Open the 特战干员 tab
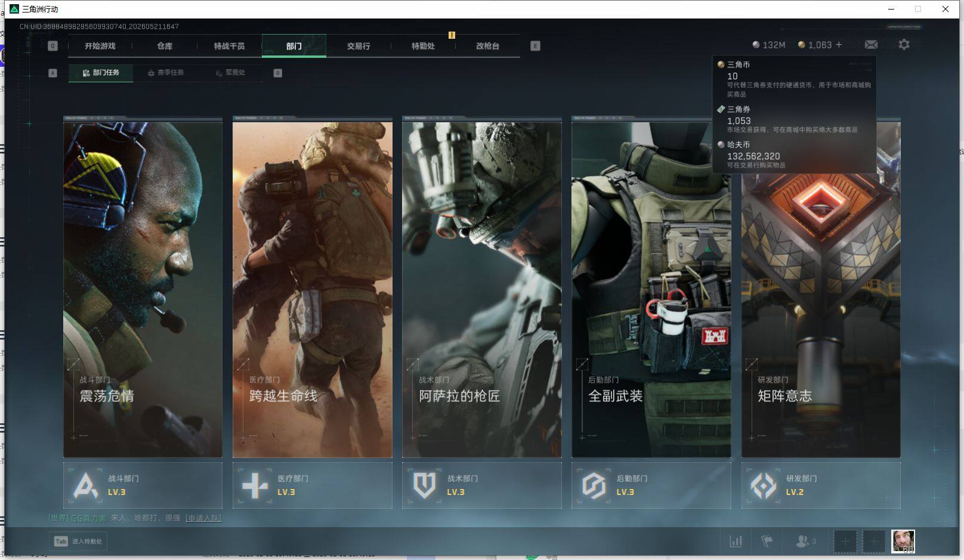The height and width of the screenshot is (560, 964). [x=229, y=46]
